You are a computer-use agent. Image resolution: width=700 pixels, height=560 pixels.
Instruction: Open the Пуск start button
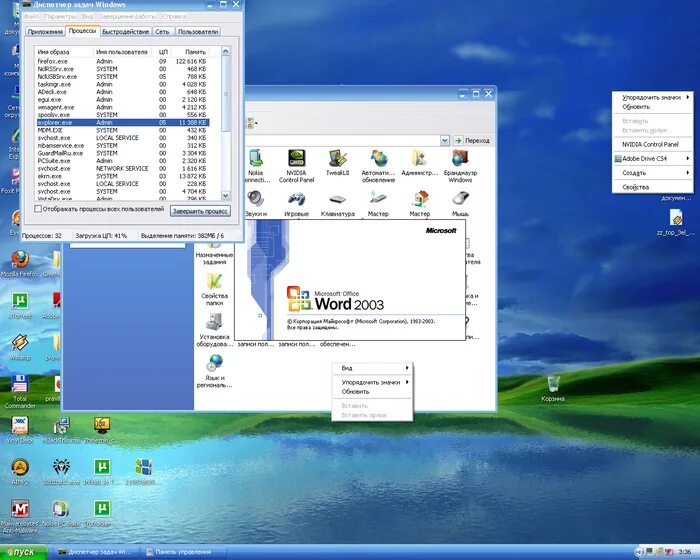(x=24, y=552)
